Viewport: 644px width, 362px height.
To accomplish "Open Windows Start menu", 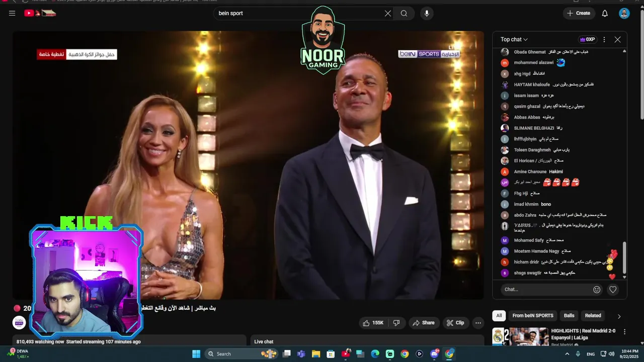I will tap(196, 354).
